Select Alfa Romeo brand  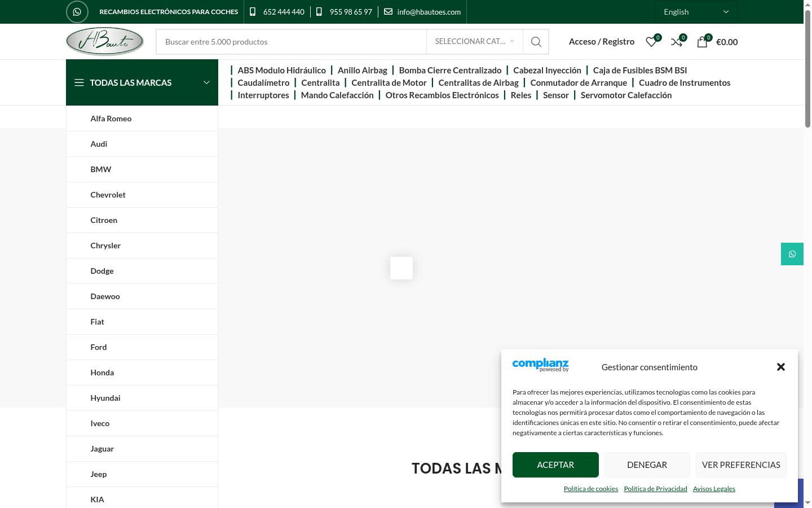coord(142,119)
